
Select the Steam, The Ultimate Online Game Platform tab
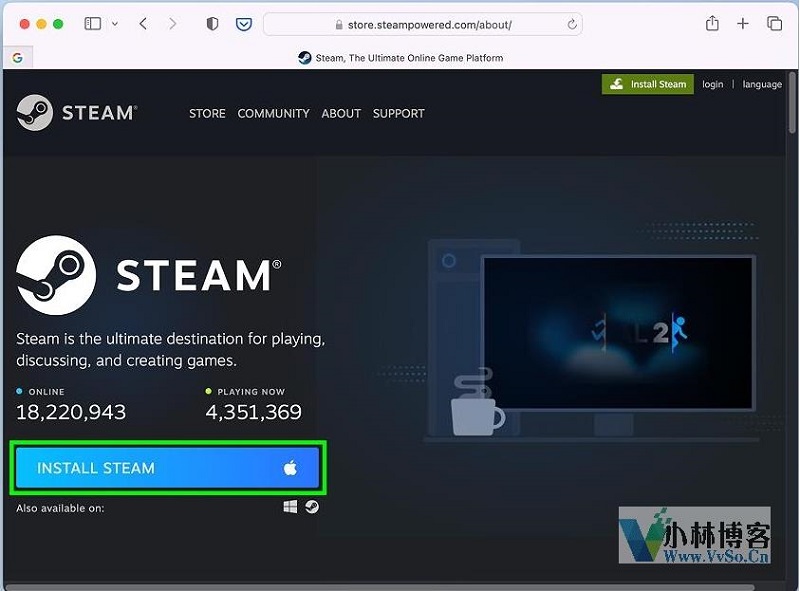[401, 58]
